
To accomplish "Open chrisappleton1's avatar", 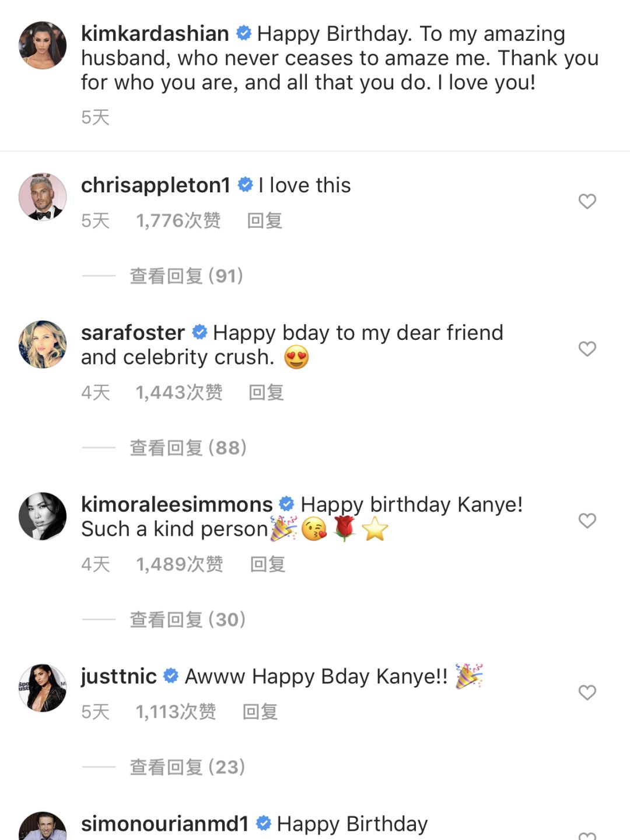I will 43,197.
